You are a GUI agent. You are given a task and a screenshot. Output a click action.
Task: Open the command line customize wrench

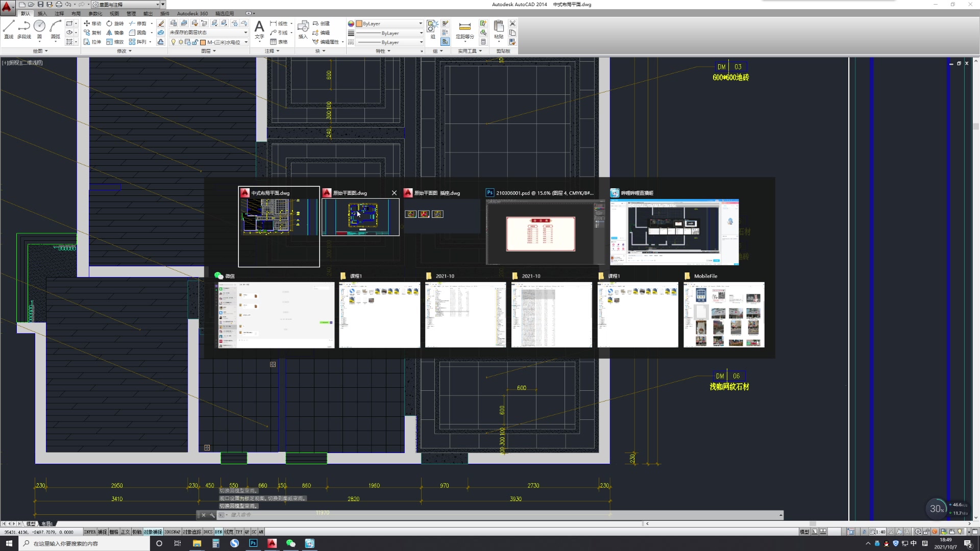(212, 515)
